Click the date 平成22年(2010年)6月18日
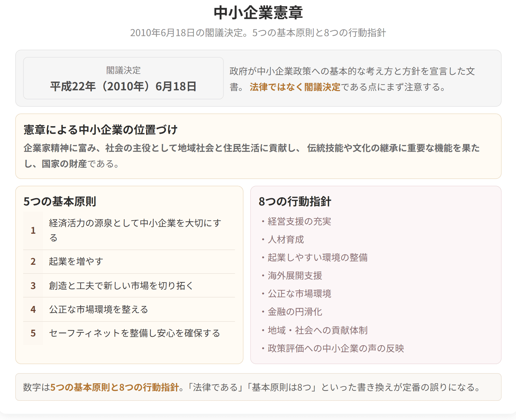This screenshot has height=420, width=516. 123,86
